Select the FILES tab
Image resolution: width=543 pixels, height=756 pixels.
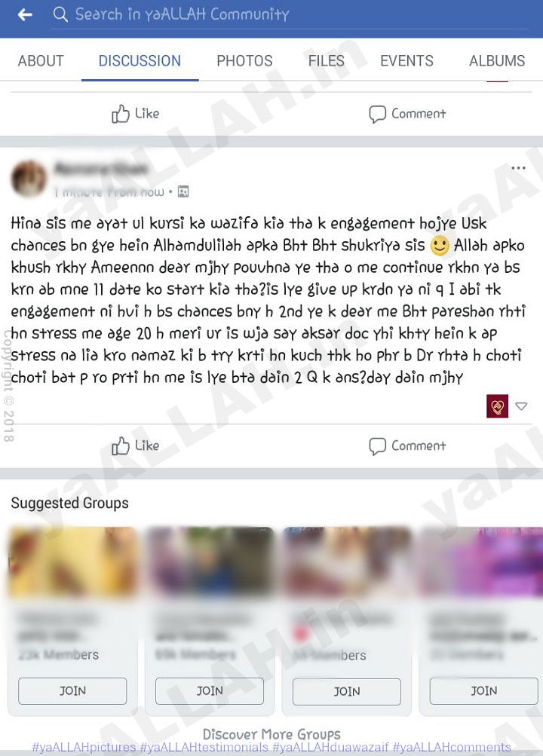coord(327,61)
